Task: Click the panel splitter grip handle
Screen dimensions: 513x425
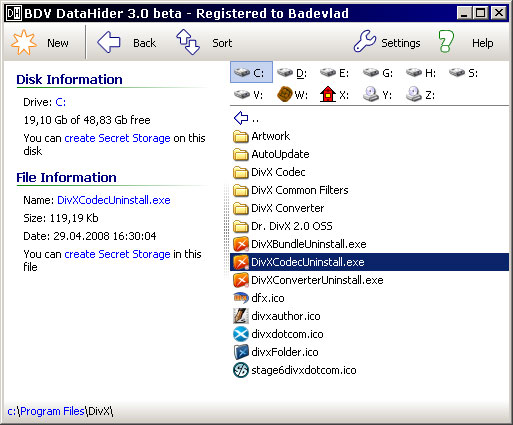Action: coord(226,230)
